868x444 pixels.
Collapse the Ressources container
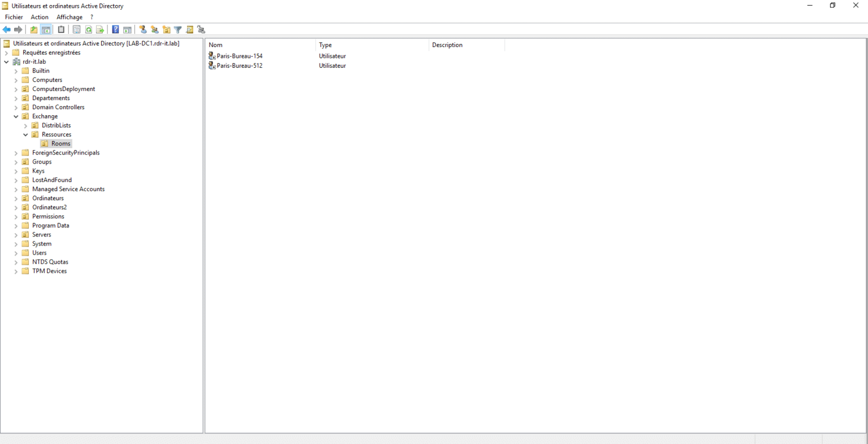point(25,134)
